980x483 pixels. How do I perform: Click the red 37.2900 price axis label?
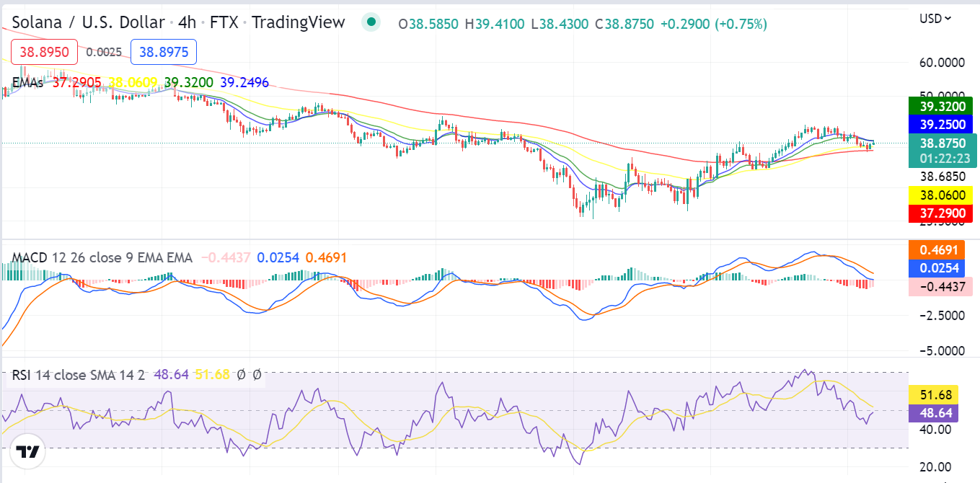coord(942,213)
